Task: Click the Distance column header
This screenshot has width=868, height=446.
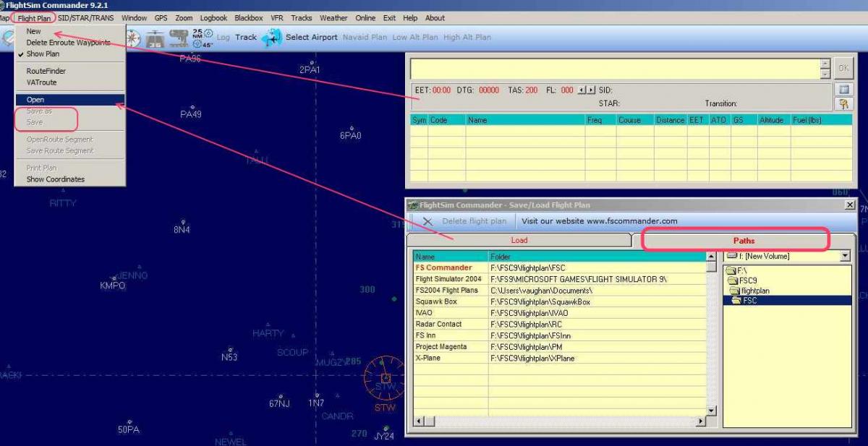Action: pyautogui.click(x=670, y=120)
